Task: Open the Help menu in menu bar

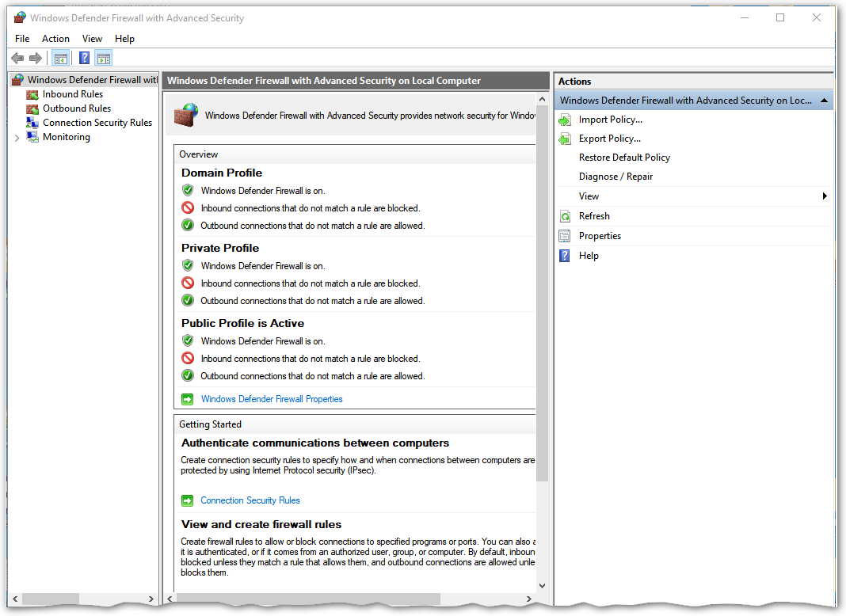Action: (x=124, y=39)
